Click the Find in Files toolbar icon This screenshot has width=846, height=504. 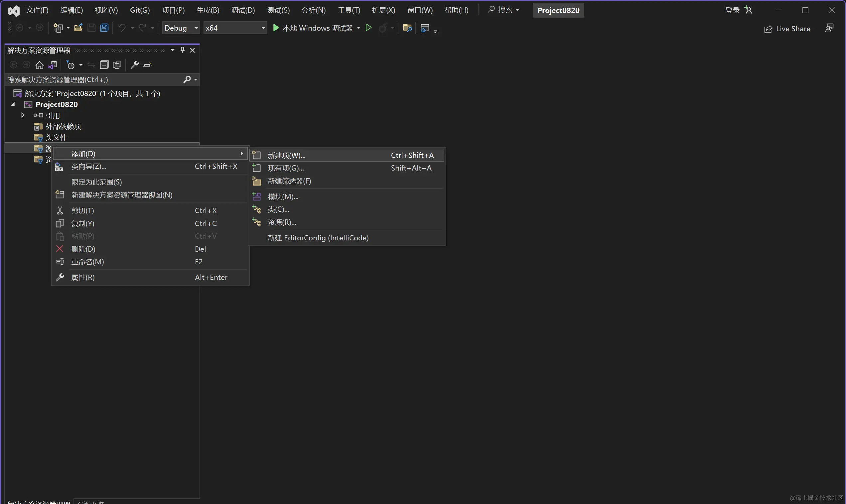coord(407,28)
